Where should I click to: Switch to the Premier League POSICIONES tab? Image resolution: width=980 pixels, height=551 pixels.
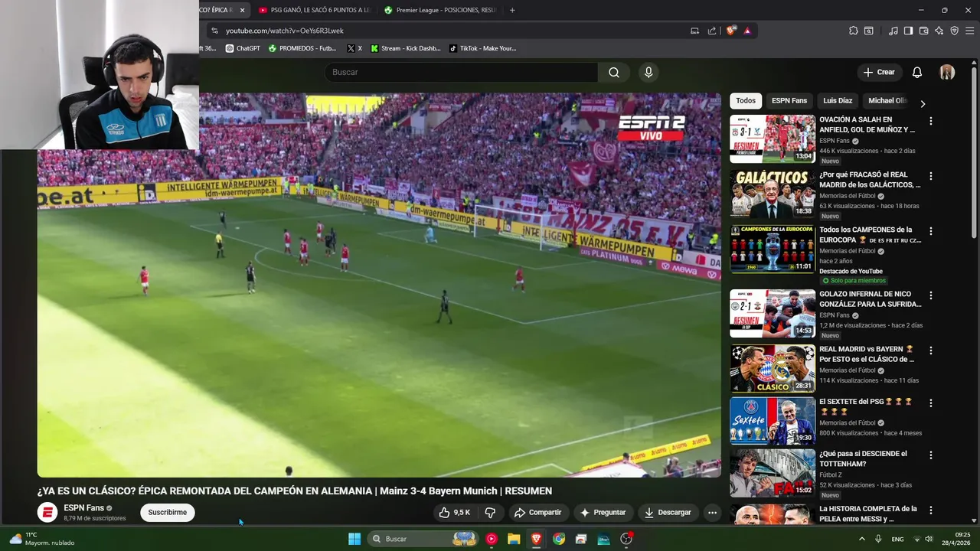click(x=439, y=10)
